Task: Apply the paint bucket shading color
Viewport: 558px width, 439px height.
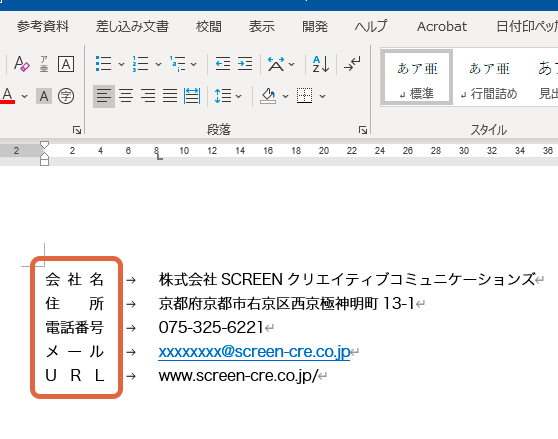Action: 268,96
